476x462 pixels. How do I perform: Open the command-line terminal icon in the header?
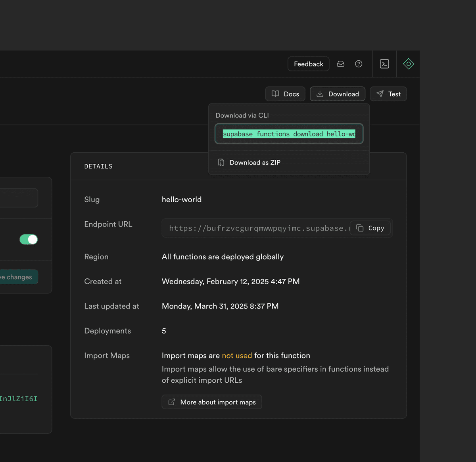[384, 63]
